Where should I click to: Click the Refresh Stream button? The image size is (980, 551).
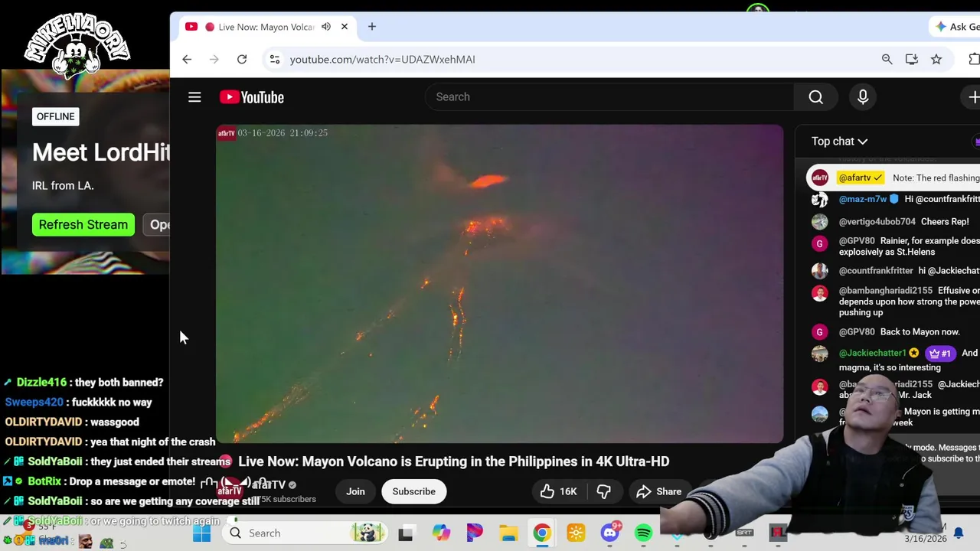(x=83, y=224)
